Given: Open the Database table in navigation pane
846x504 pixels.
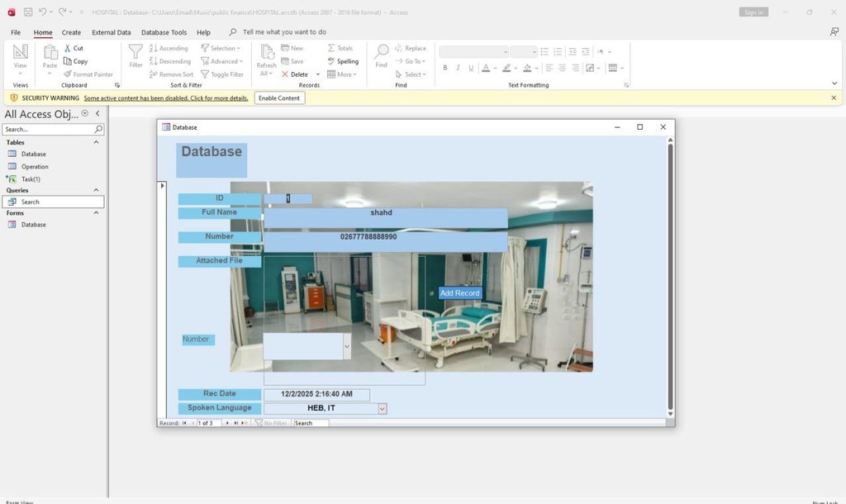Looking at the screenshot, I should (x=33, y=154).
